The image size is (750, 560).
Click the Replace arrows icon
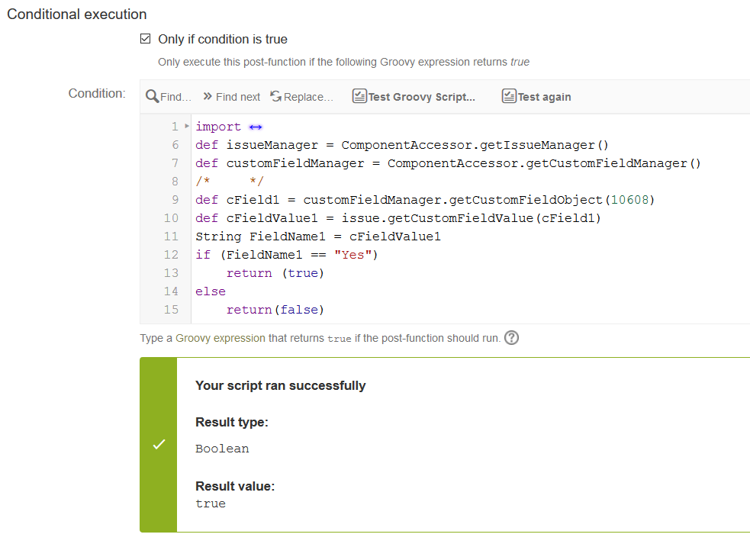[276, 96]
